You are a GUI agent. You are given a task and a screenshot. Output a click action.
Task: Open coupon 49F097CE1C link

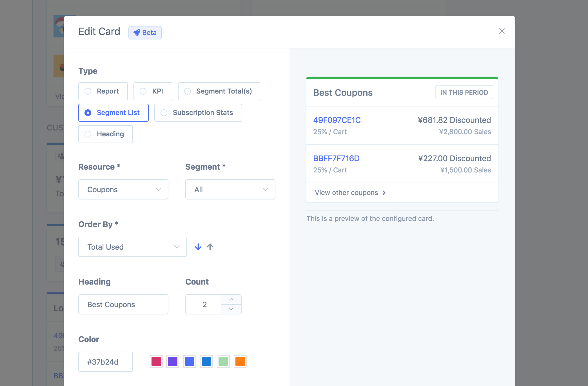[x=337, y=120]
